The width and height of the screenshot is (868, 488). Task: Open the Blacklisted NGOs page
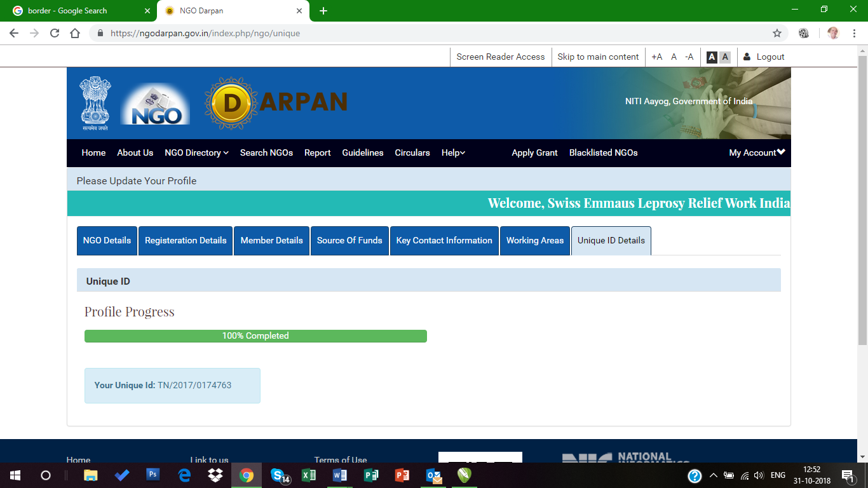[x=603, y=152]
